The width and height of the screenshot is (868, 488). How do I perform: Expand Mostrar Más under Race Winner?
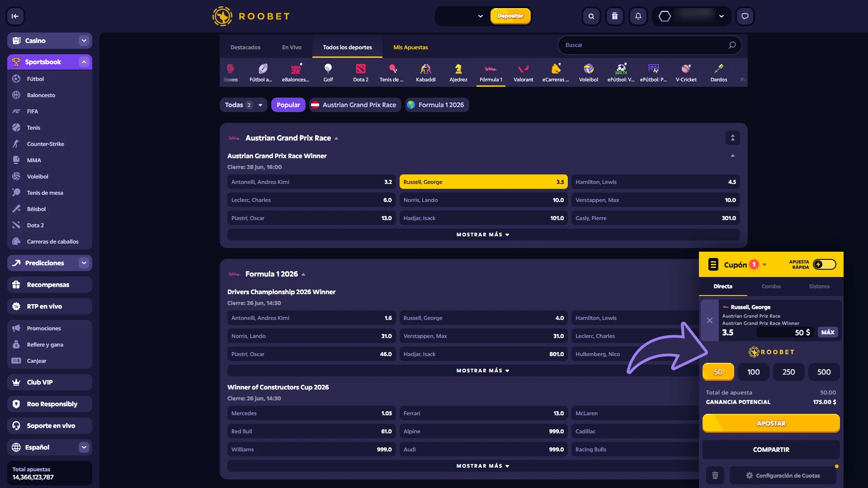pos(483,235)
